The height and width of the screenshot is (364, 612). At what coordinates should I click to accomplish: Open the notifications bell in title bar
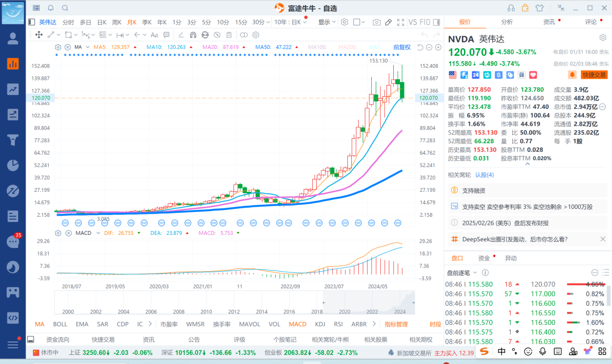point(51,8)
